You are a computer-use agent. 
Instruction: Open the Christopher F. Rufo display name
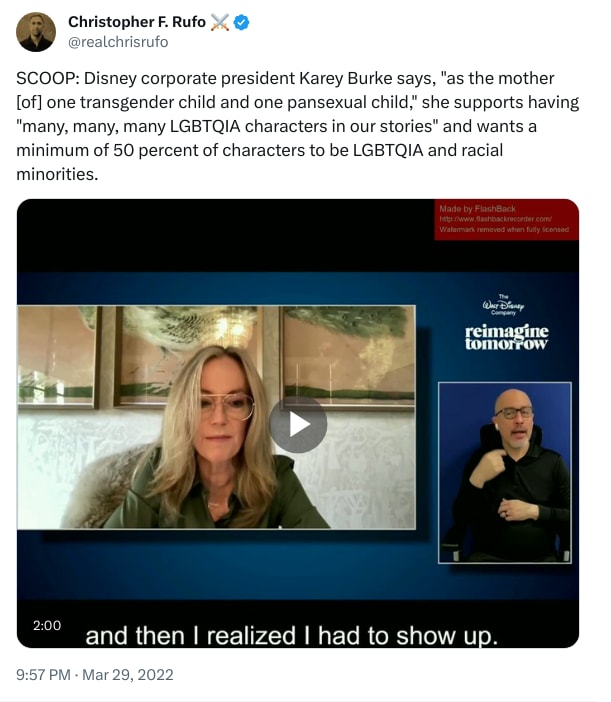pyautogui.click(x=137, y=21)
